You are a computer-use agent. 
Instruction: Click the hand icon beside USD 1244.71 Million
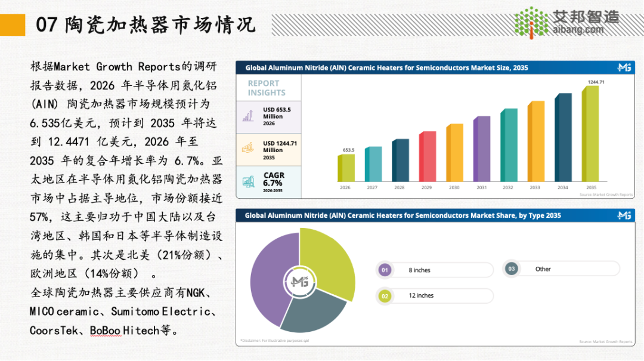(247, 149)
